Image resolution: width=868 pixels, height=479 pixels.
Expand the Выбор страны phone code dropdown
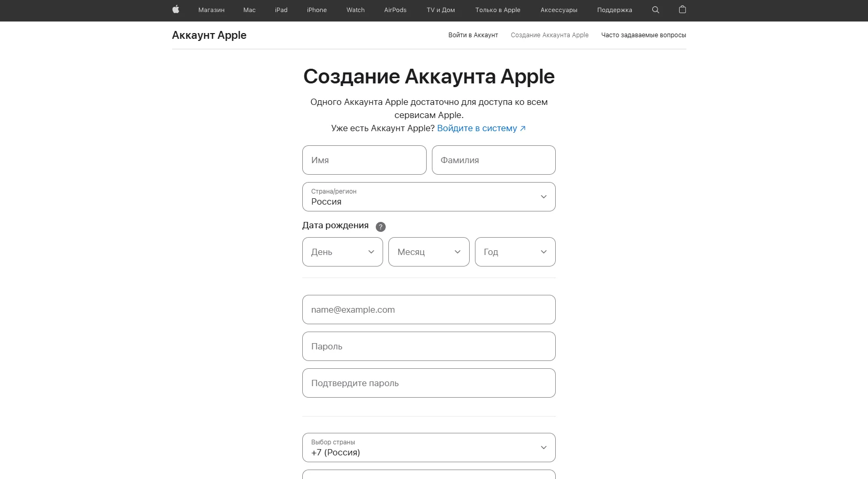[429, 448]
